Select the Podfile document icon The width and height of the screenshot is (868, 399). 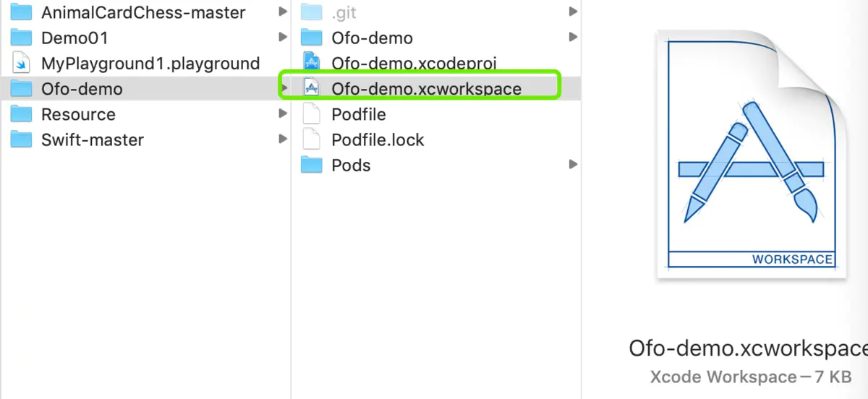pos(311,114)
